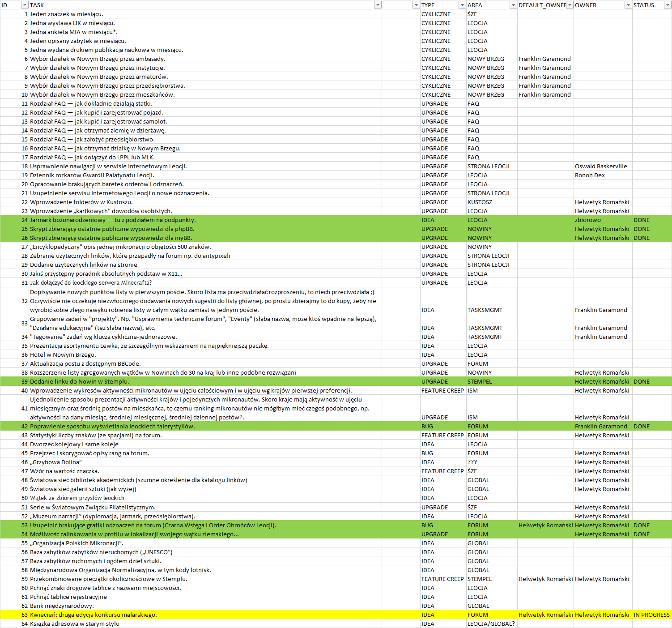Screen dimensions: 672x628
Task: Select the "Ronon Dex" owner cell
Action: click(590, 175)
